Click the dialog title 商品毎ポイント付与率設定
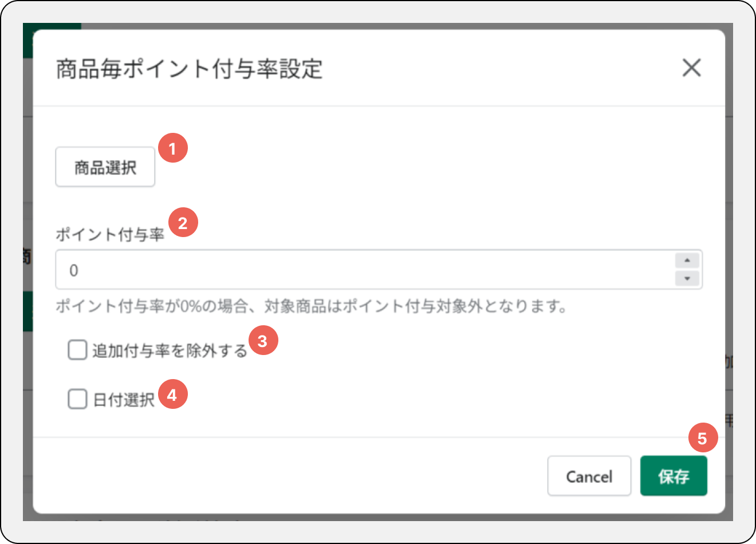 [x=190, y=69]
